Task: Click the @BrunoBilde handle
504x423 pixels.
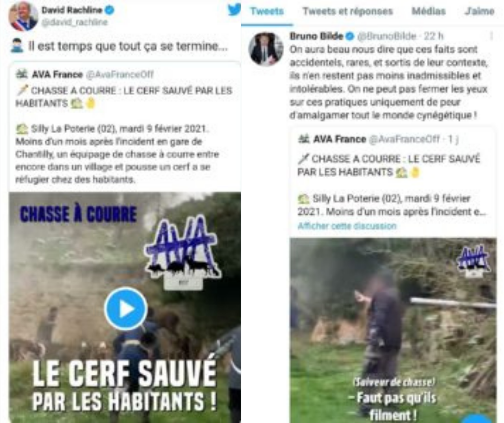Action: [387, 36]
